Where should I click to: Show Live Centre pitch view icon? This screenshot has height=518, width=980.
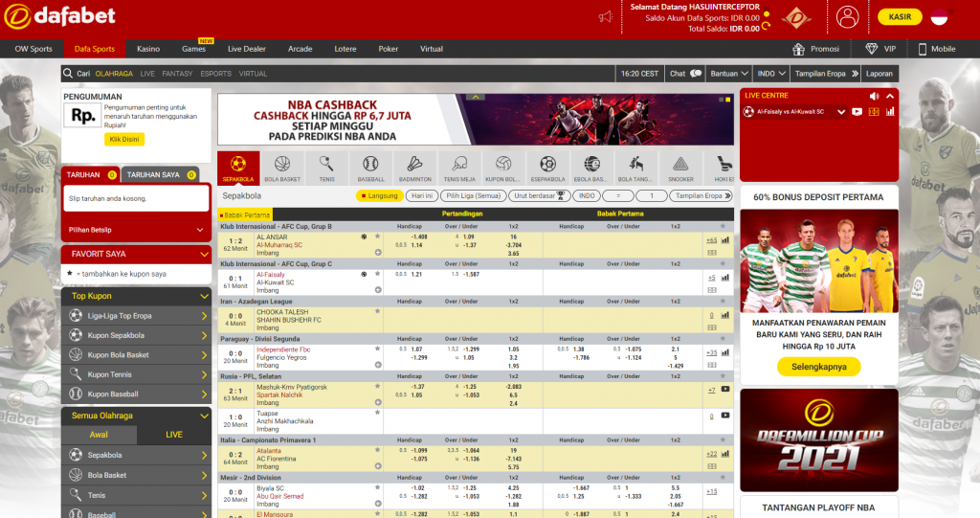[874, 112]
